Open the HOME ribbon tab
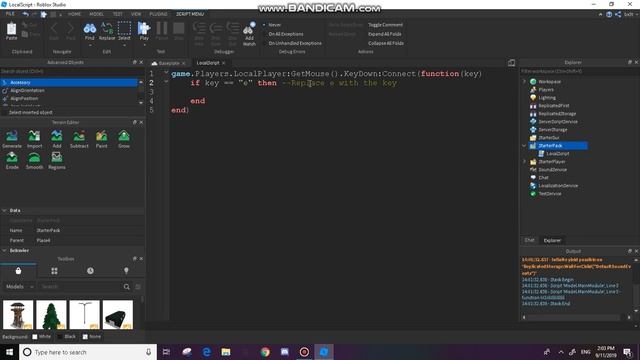The width and height of the screenshot is (640, 360). [74, 14]
